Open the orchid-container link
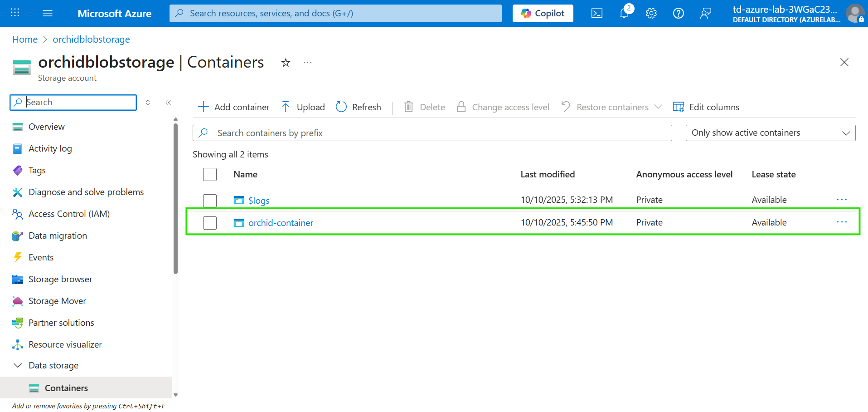The width and height of the screenshot is (868, 412). pos(281,223)
